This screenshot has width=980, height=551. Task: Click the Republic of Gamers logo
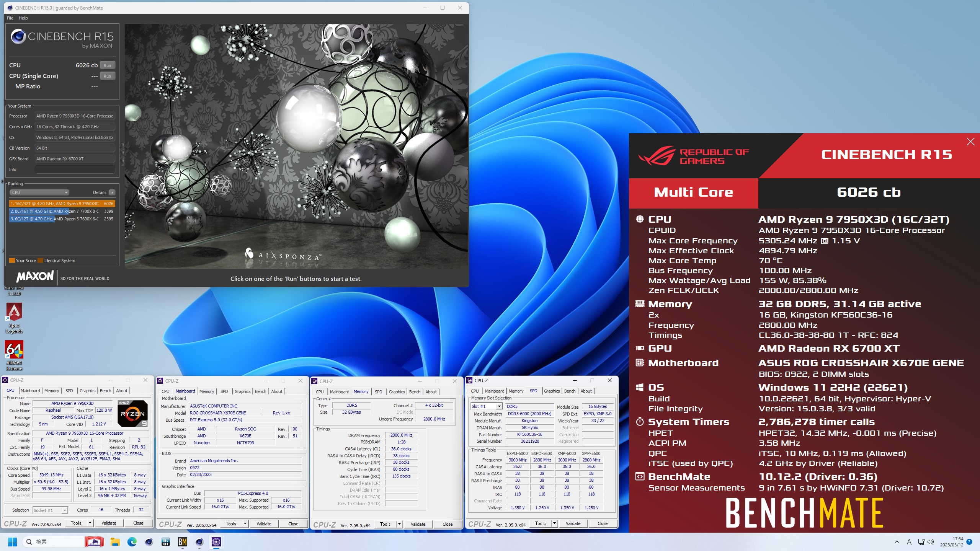click(x=693, y=156)
